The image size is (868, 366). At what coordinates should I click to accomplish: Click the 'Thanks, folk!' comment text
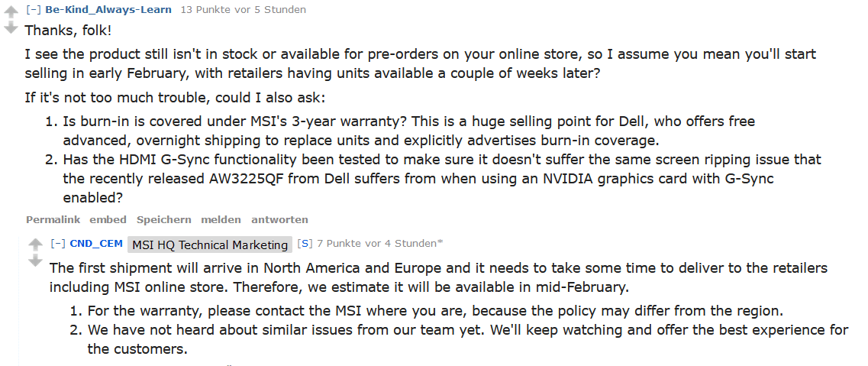(68, 31)
